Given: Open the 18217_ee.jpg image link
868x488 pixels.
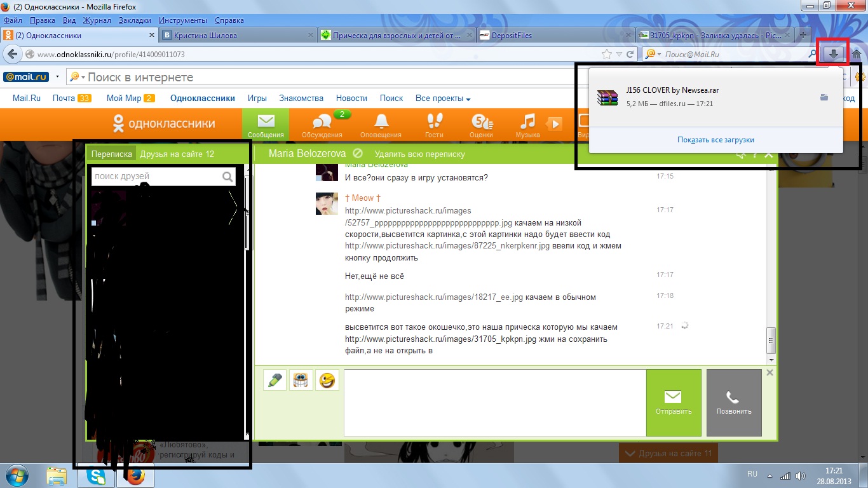Looking at the screenshot, I should (x=434, y=297).
